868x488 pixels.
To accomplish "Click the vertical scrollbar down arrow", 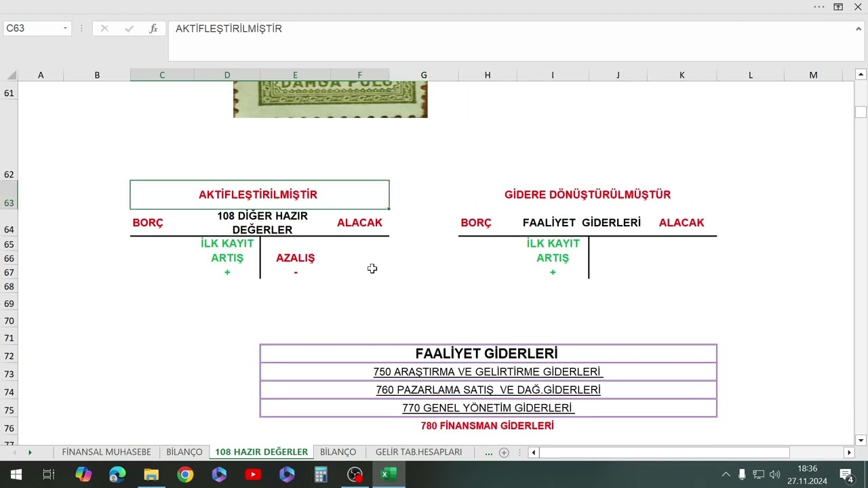I will [x=861, y=440].
